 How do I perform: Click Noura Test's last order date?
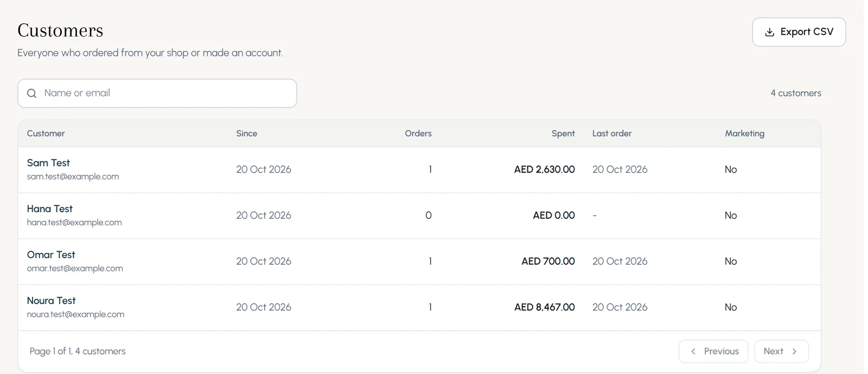click(x=620, y=307)
